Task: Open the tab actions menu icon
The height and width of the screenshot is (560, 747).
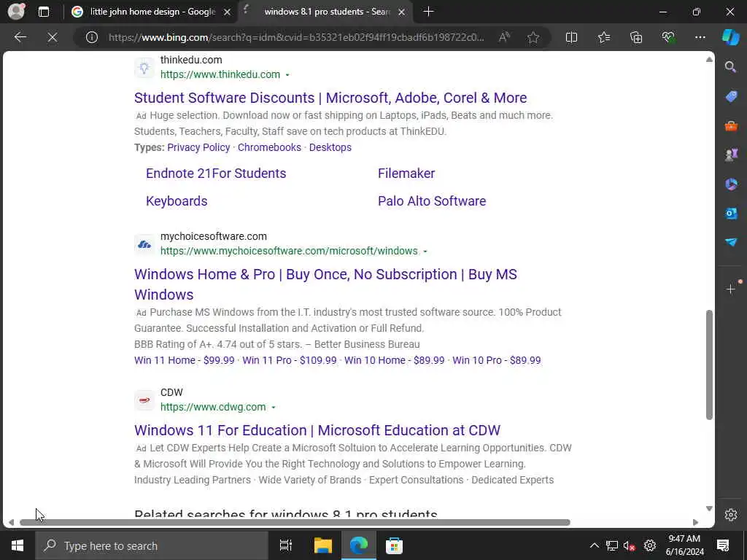Action: tap(44, 12)
